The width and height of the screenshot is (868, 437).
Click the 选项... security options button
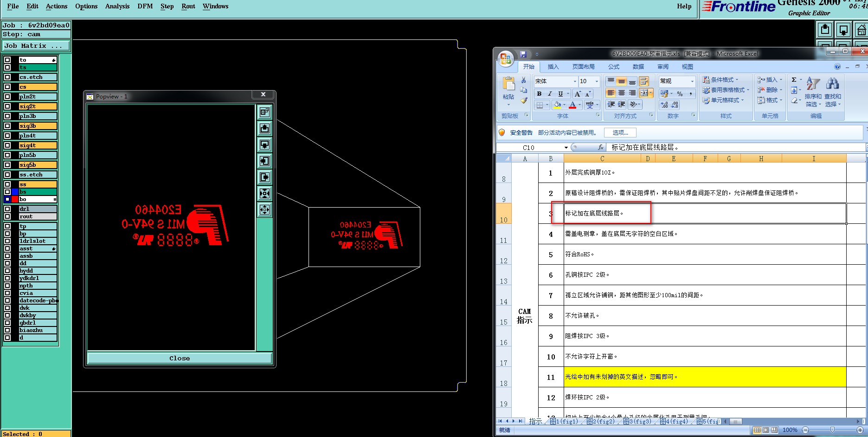[620, 133]
